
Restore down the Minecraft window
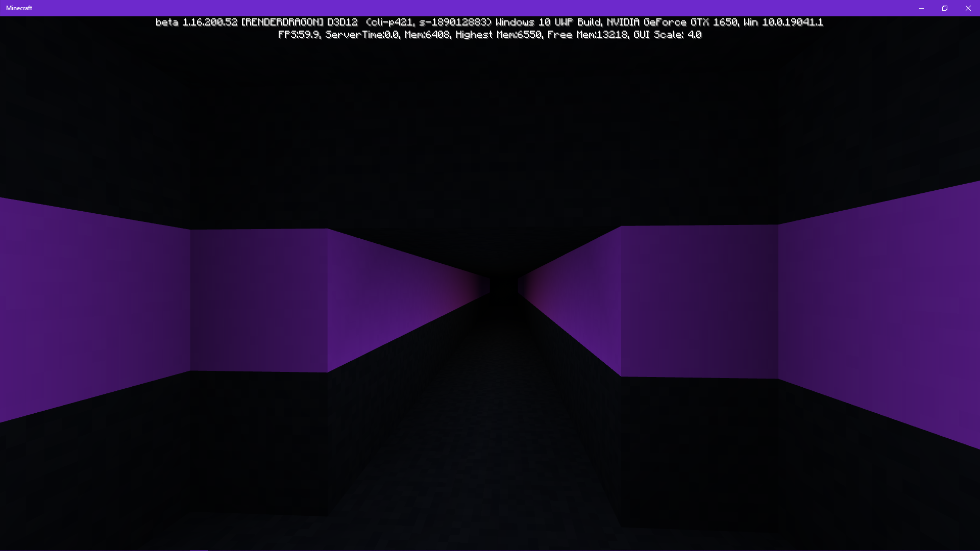(944, 8)
